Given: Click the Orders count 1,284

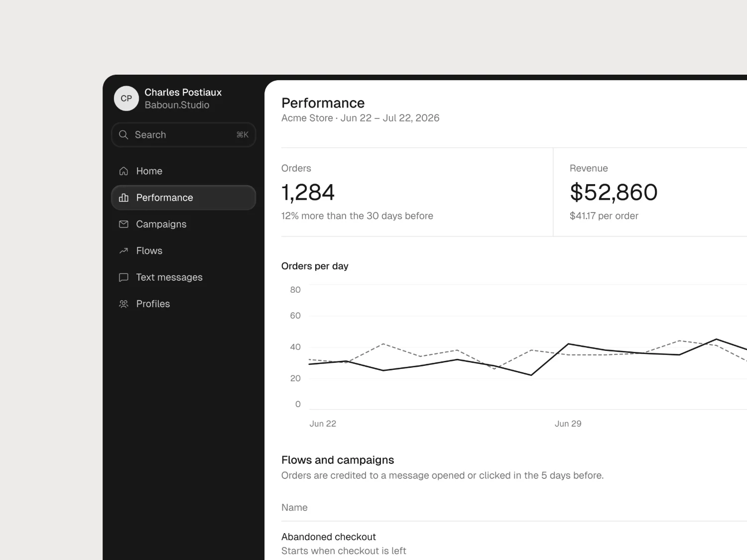Looking at the screenshot, I should point(308,193).
